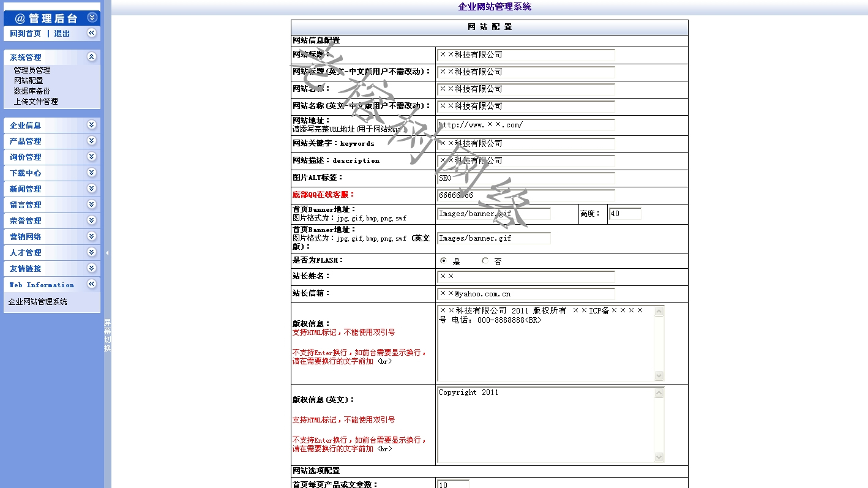
Task: Click inside the 版权信息(英文) textarea
Action: 545,424
